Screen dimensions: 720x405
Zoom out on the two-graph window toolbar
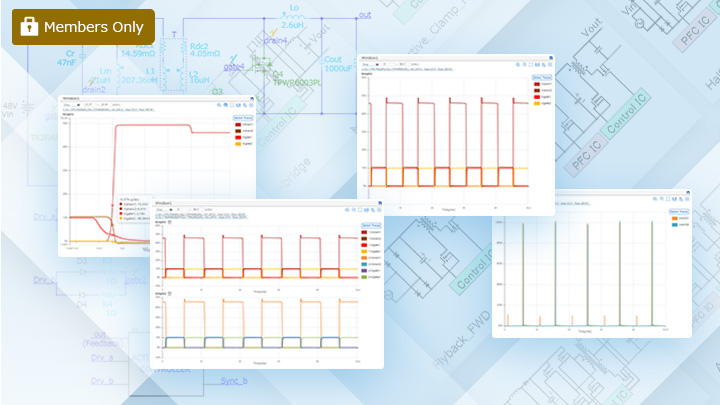coord(354,210)
